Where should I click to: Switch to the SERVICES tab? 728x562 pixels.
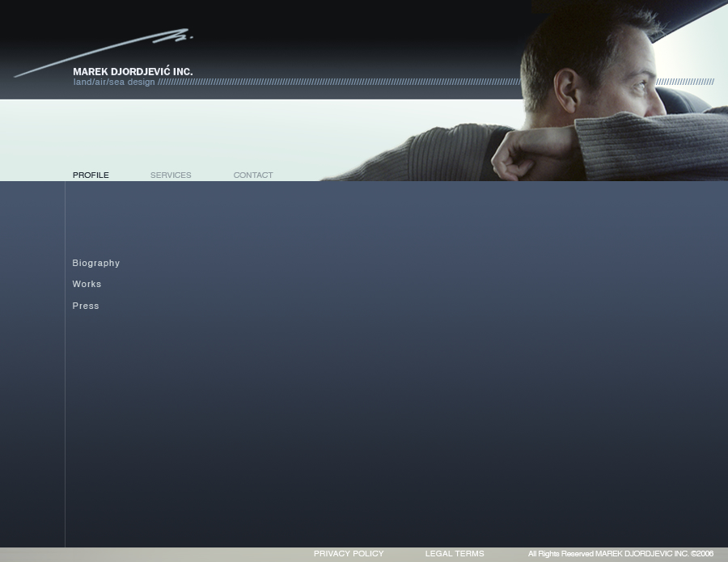171,175
